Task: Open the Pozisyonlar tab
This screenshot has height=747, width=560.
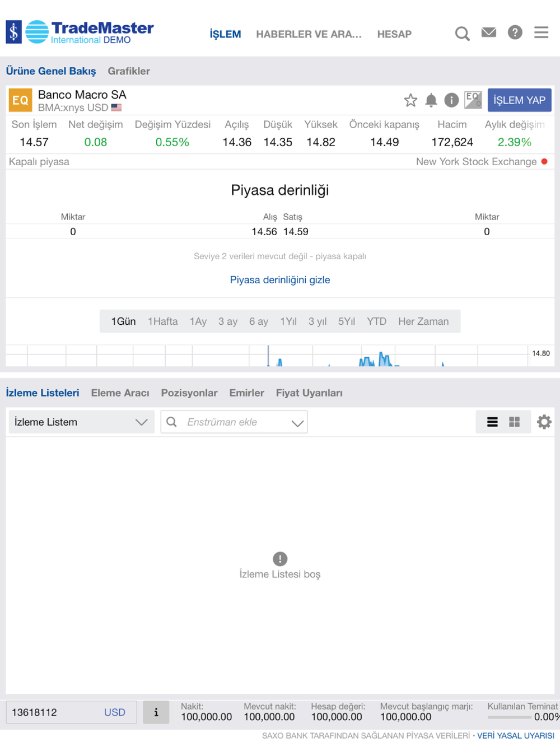Action: [189, 393]
